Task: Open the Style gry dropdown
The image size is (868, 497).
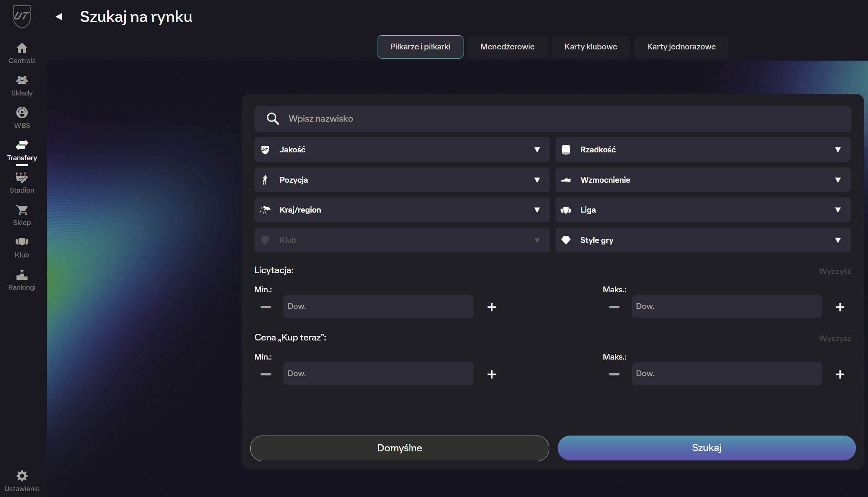Action: click(703, 240)
